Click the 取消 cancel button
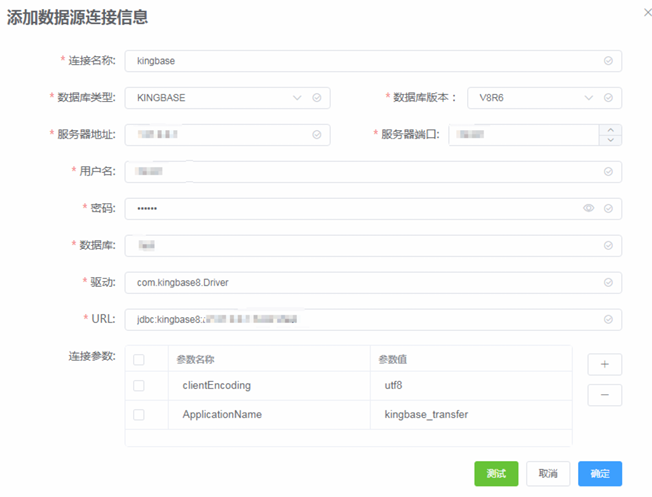 click(548, 473)
